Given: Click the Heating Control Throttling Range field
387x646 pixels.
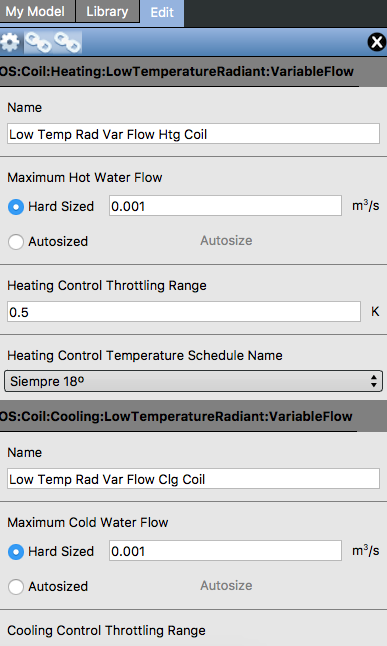Looking at the screenshot, I should click(x=184, y=312).
